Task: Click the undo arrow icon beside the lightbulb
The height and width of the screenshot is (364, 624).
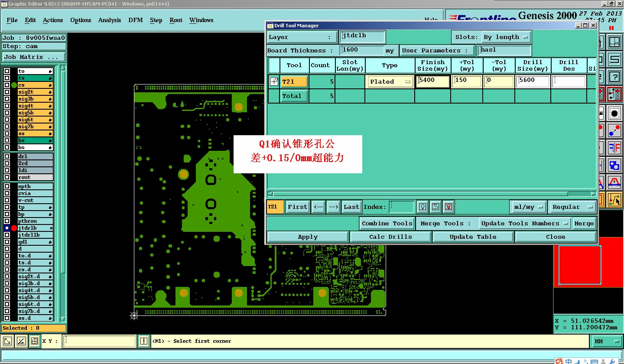Action: tap(435, 207)
